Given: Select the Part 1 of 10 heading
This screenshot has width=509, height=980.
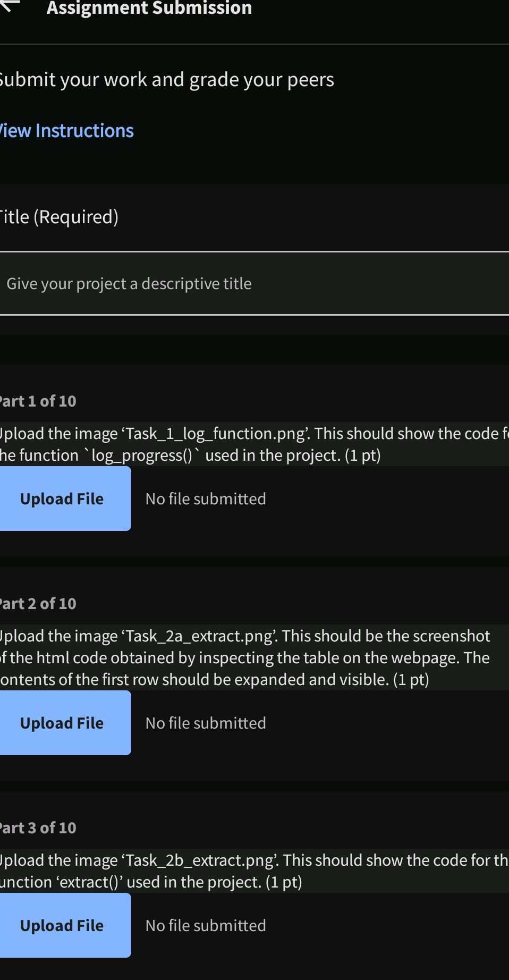Looking at the screenshot, I should tap(37, 401).
